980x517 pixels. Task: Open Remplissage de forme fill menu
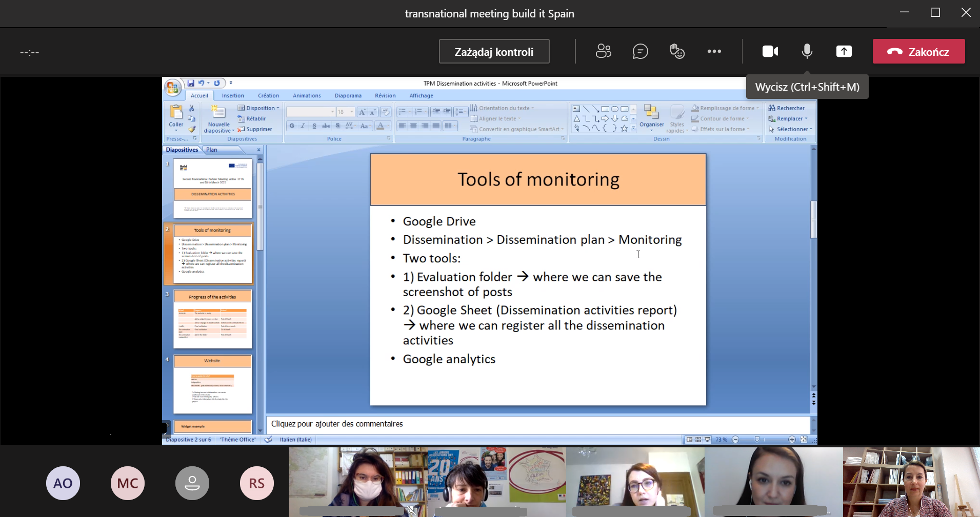[726, 108]
